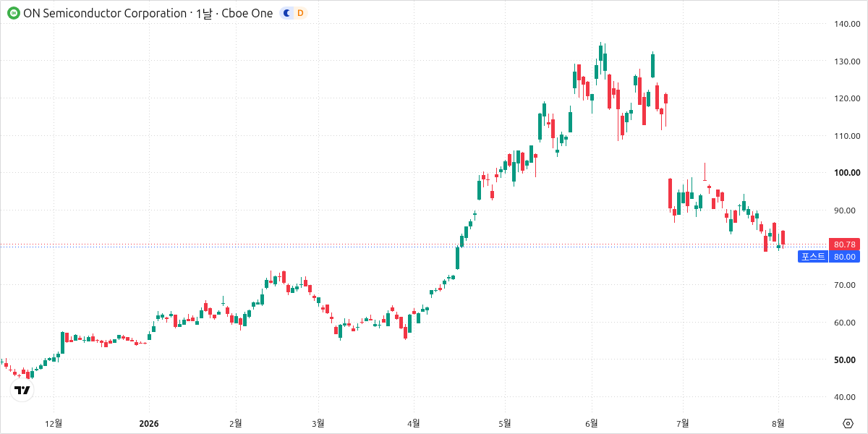
Task: Click the 4월 time axis label
Action: 414,423
